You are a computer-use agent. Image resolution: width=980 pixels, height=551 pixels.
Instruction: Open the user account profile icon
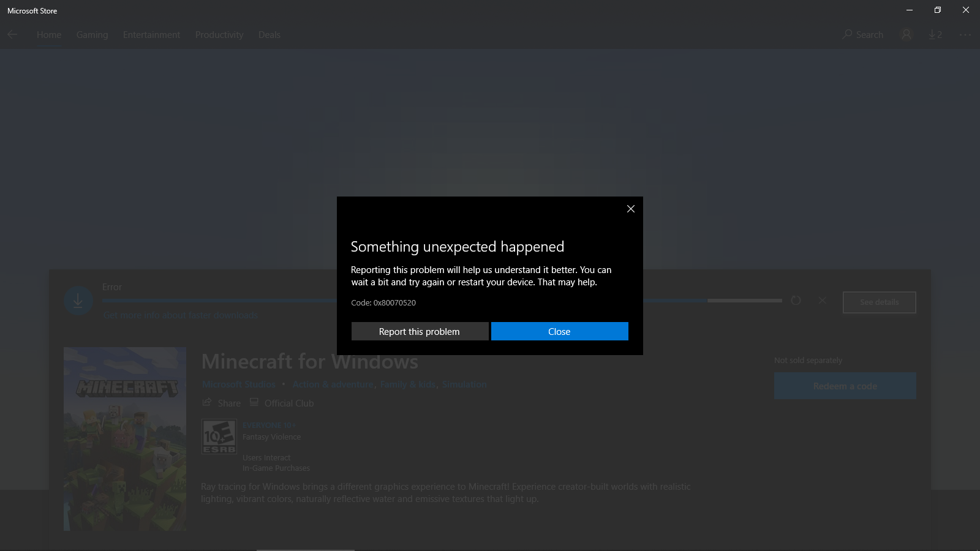click(907, 35)
